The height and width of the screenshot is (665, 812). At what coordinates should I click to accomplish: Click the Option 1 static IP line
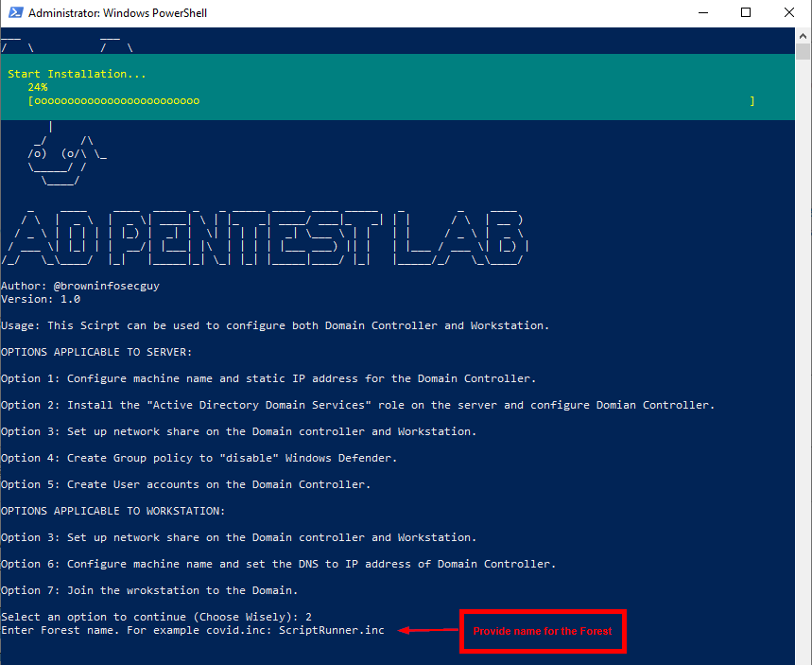pos(268,378)
